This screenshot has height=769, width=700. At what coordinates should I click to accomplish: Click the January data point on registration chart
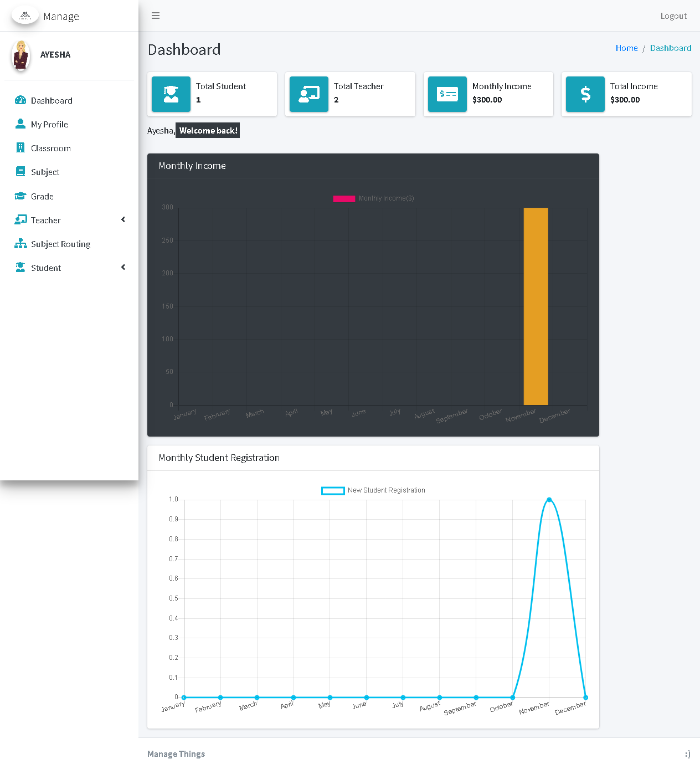click(x=184, y=698)
